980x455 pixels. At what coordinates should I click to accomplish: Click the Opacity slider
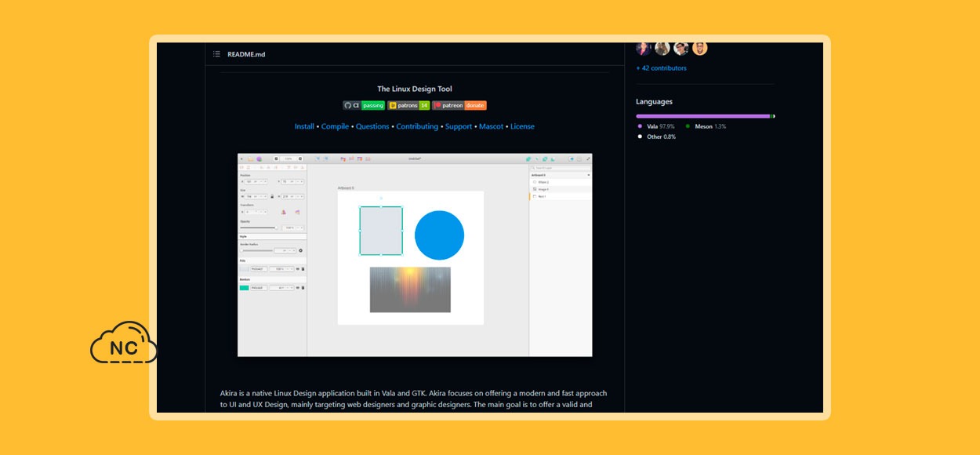[259, 227]
